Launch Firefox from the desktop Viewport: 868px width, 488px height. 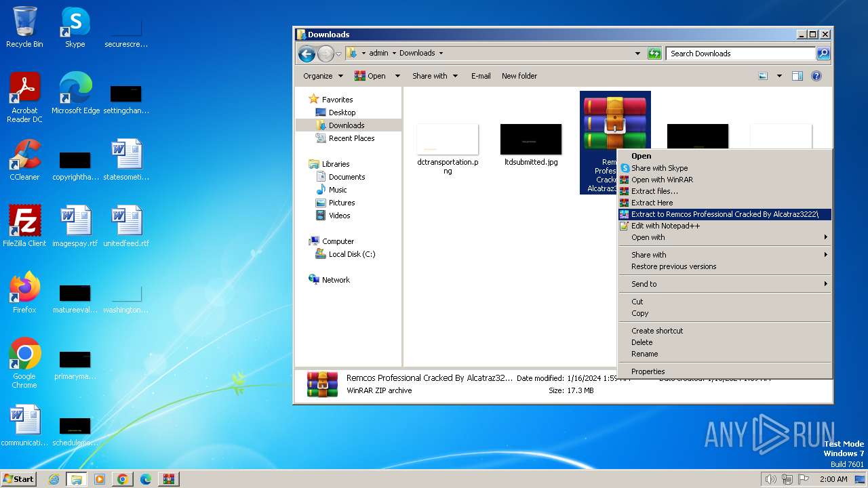click(x=24, y=293)
